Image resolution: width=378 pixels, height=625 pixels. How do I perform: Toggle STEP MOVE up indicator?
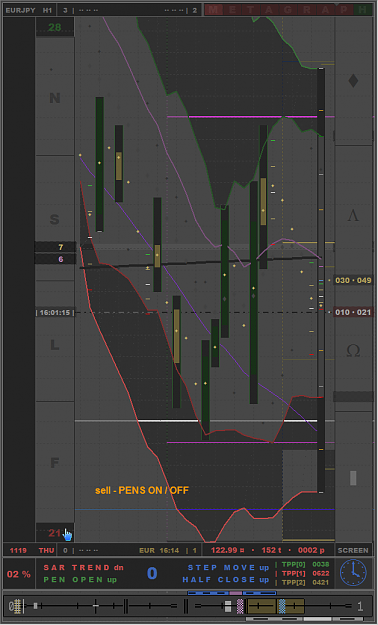pos(228,567)
